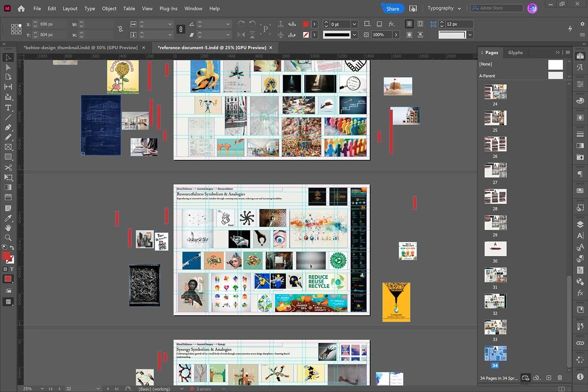Image resolution: width=588 pixels, height=392 pixels.
Task: Select the Free Transform tool
Action: pos(8,178)
